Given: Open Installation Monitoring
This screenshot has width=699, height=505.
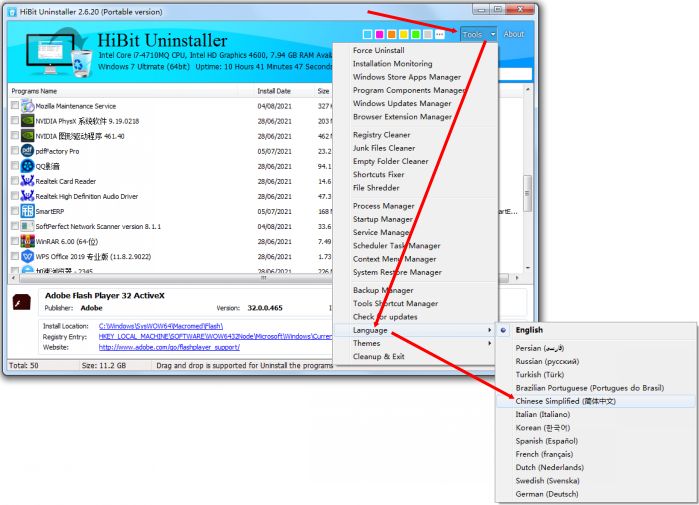Looking at the screenshot, I should [392, 64].
